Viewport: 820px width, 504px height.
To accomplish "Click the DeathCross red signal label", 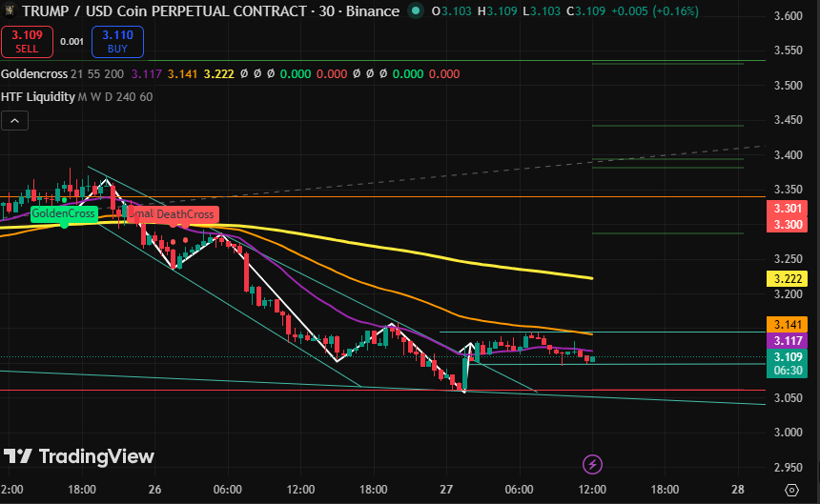I will coord(185,214).
